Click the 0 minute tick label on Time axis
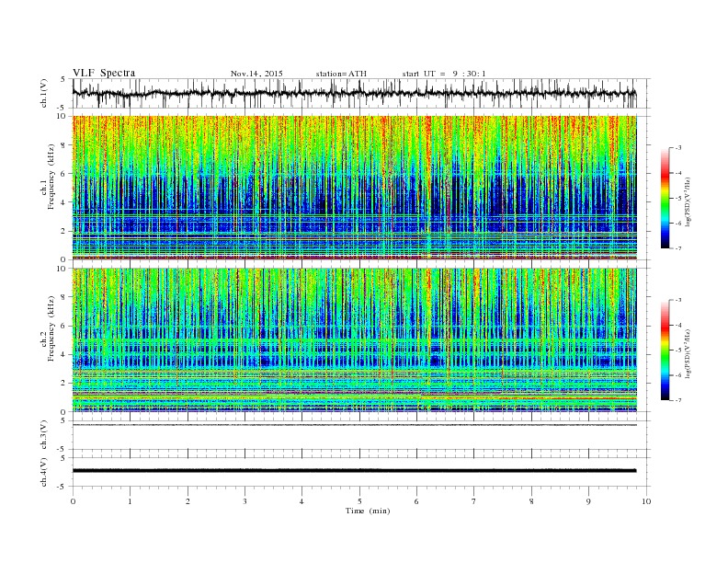 tap(73, 501)
